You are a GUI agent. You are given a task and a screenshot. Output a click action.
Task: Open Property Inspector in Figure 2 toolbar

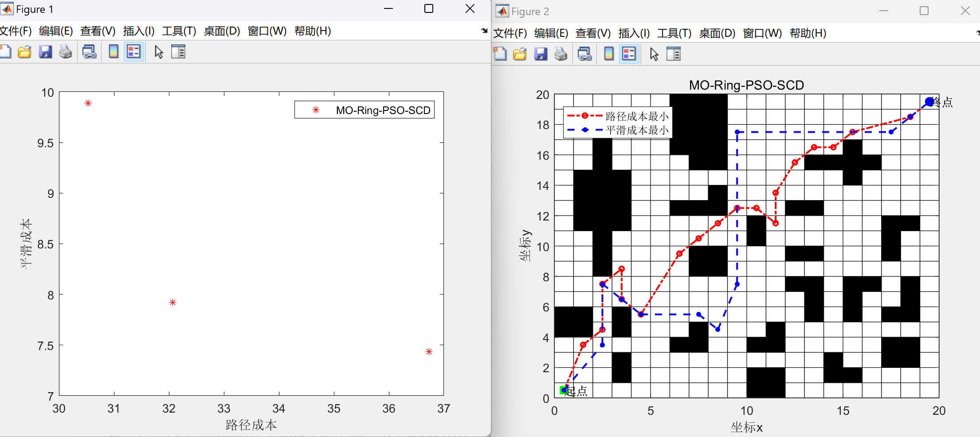click(x=673, y=54)
